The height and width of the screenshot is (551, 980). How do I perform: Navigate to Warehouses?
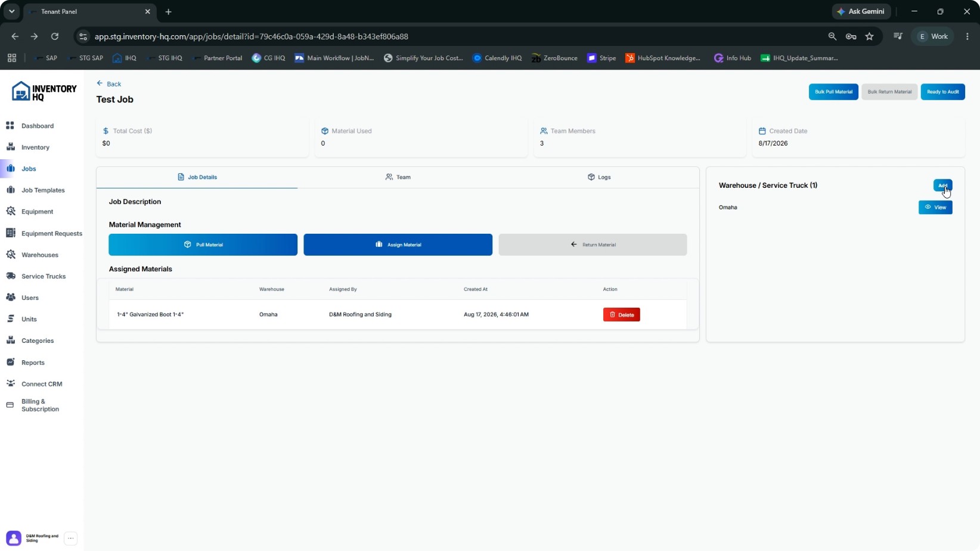[40, 255]
